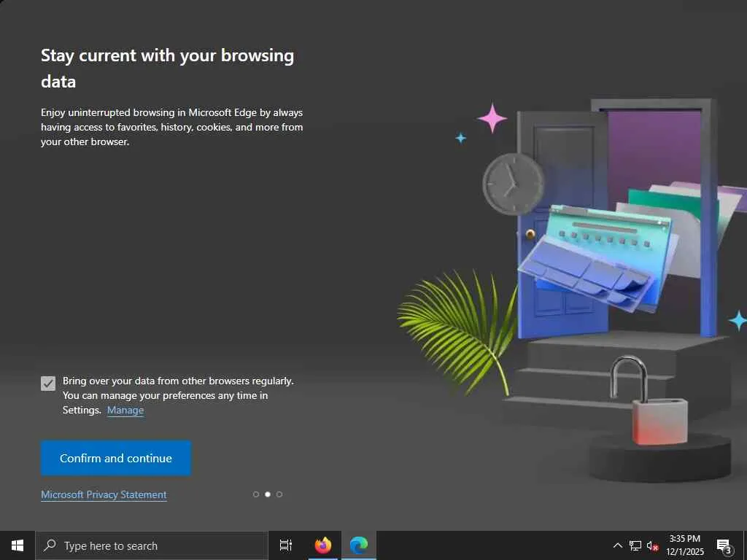Screen dimensions: 747x560
Task: Open Task View from the taskbar
Action: pos(286,545)
